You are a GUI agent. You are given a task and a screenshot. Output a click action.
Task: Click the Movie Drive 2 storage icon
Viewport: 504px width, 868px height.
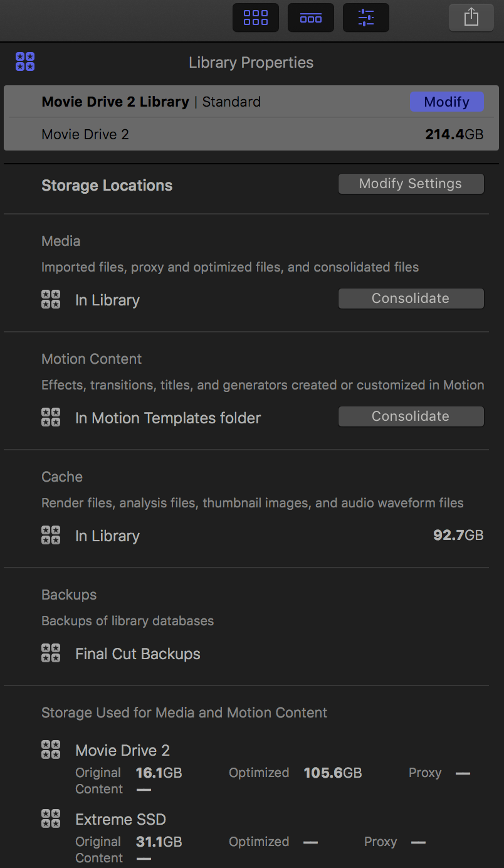(51, 749)
